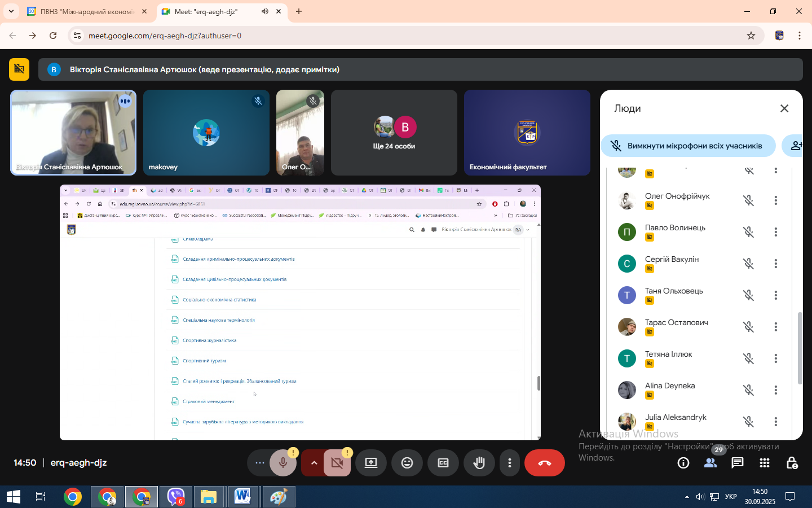Mute Сергій Вакулін's microphone
This screenshot has height=508, width=812.
point(748,264)
